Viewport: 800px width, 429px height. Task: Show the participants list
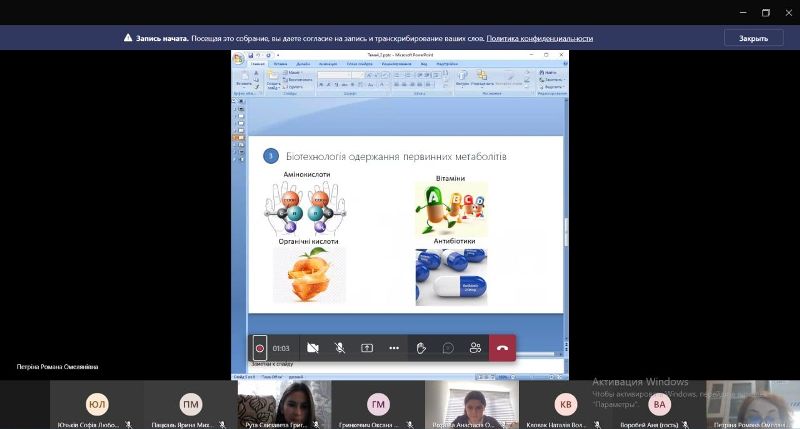[x=475, y=348]
